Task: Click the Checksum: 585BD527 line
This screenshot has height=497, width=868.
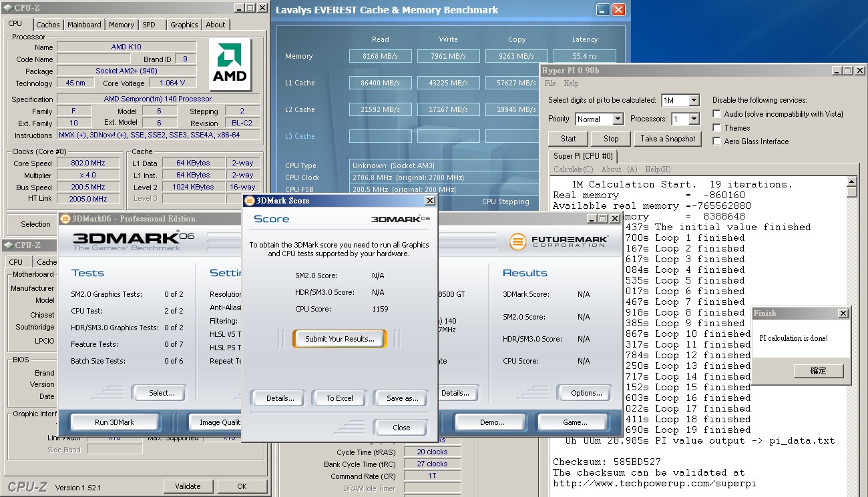Action: point(607,462)
